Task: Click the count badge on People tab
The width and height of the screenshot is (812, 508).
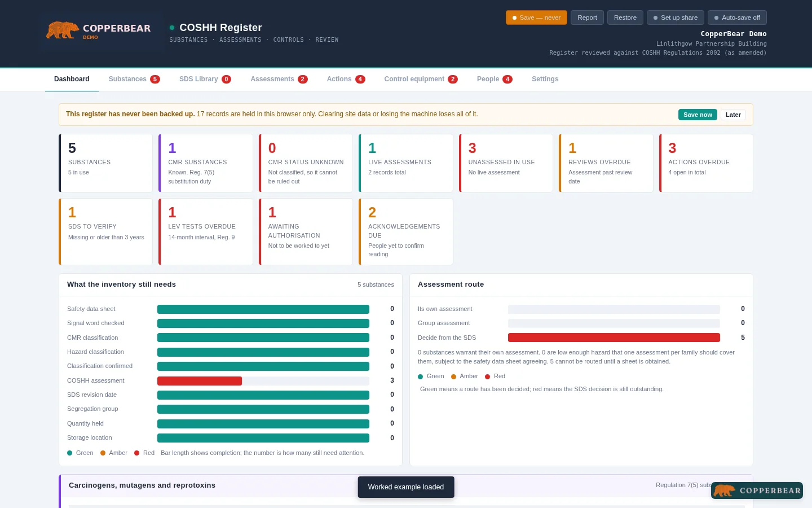Action: (507, 80)
